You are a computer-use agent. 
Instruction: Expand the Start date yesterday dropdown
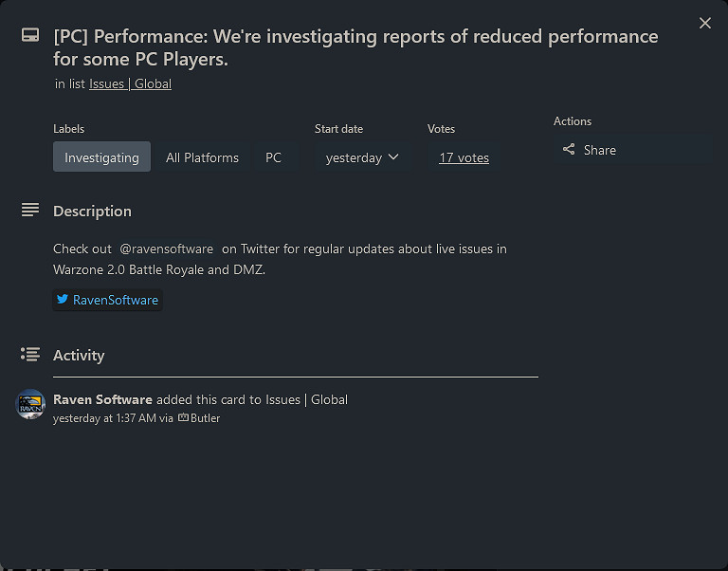pos(362,157)
